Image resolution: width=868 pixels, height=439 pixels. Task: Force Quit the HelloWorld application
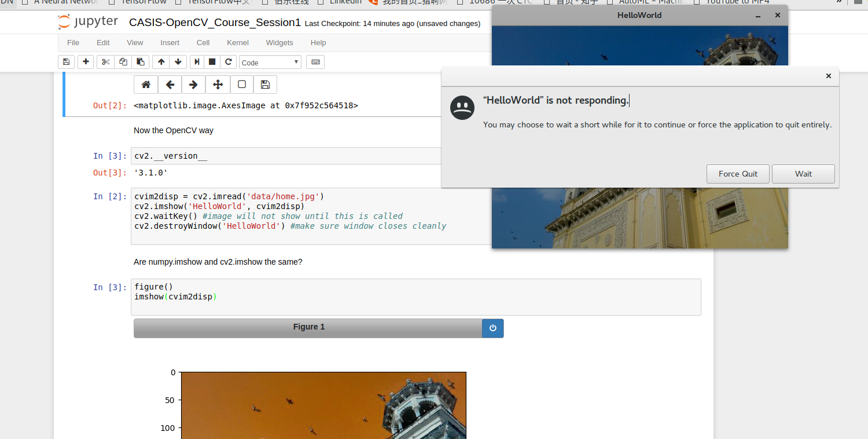click(738, 174)
